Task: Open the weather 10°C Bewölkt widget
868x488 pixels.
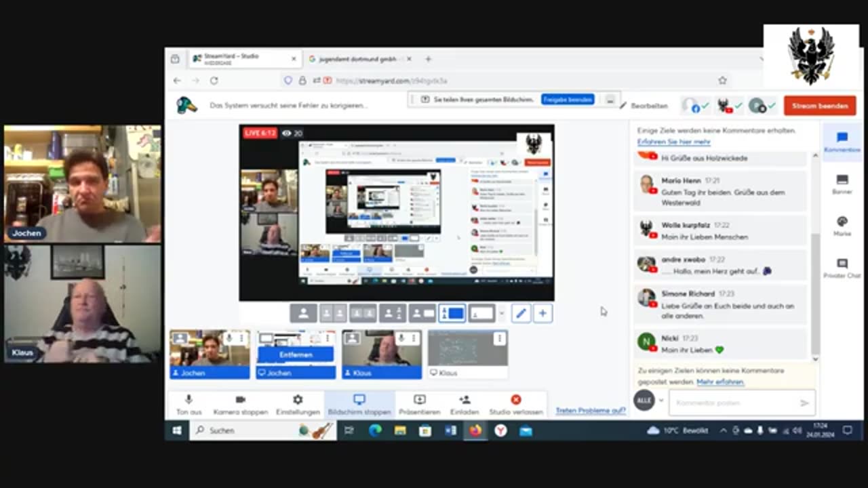Action: [x=677, y=430]
